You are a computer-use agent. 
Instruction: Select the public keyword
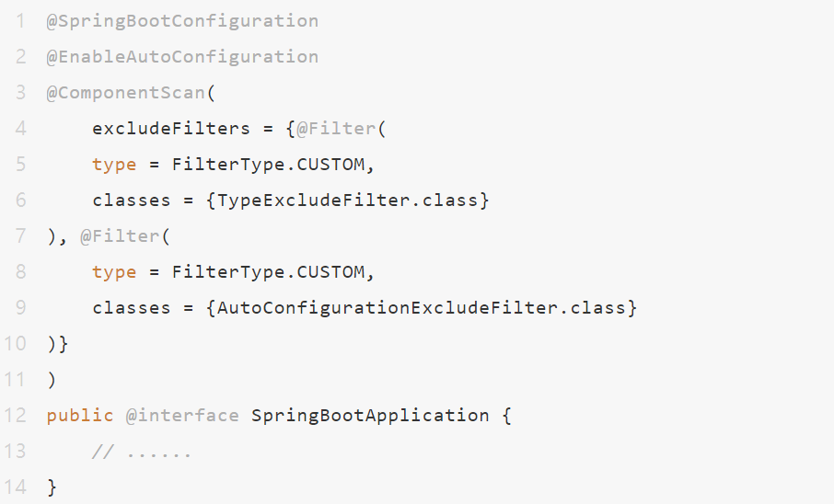[80, 416]
